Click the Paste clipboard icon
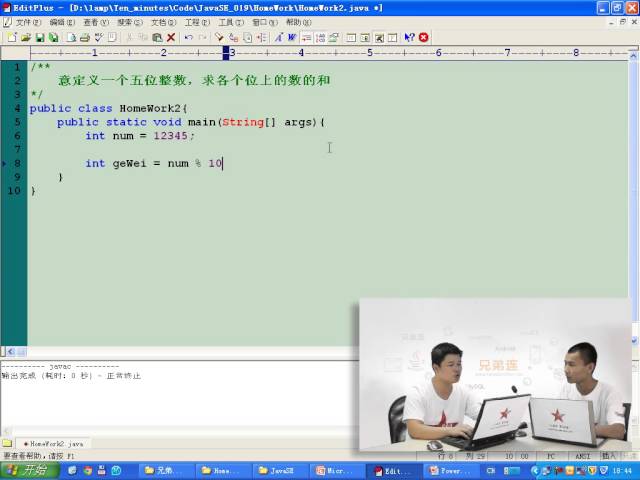Screen dimensions: 640x480 pyautogui.click(x=157, y=38)
